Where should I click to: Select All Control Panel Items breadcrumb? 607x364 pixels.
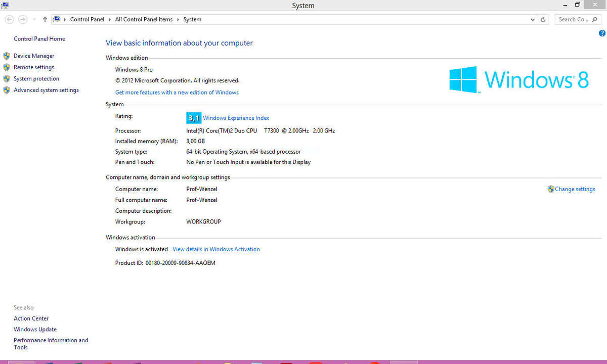[144, 19]
